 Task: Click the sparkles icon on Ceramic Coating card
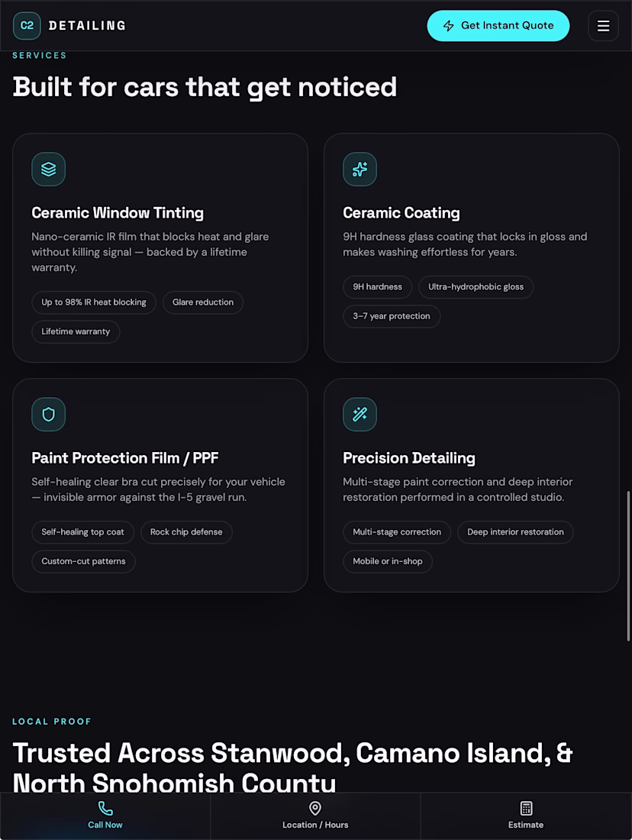[360, 170]
